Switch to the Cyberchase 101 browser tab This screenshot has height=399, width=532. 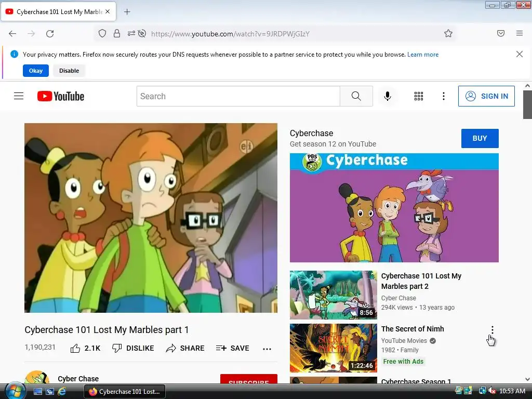pos(58,11)
